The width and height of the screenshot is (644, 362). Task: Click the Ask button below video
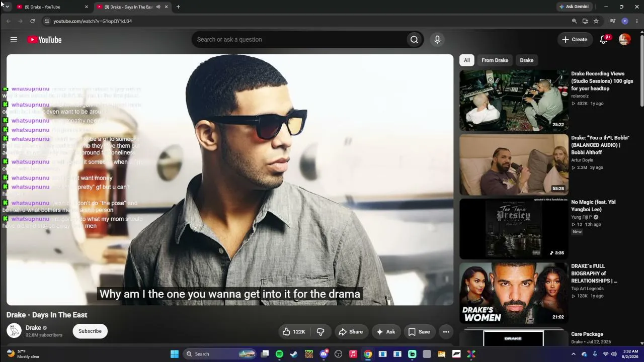(386, 332)
